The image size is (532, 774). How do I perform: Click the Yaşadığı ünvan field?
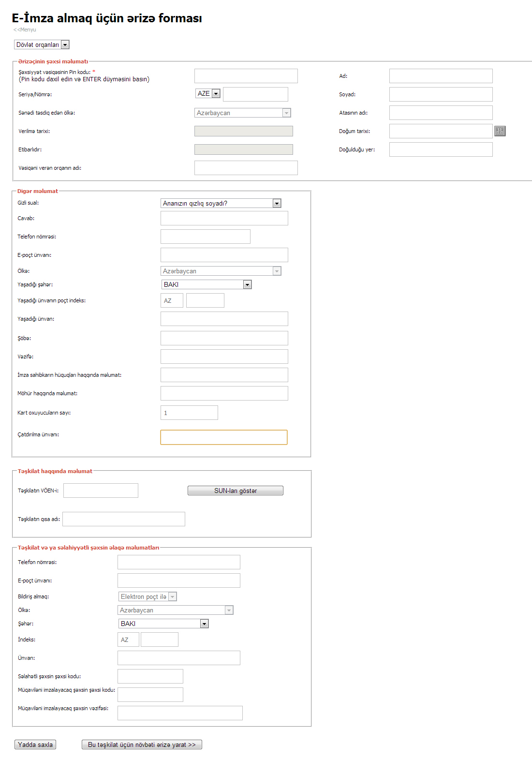(x=224, y=319)
